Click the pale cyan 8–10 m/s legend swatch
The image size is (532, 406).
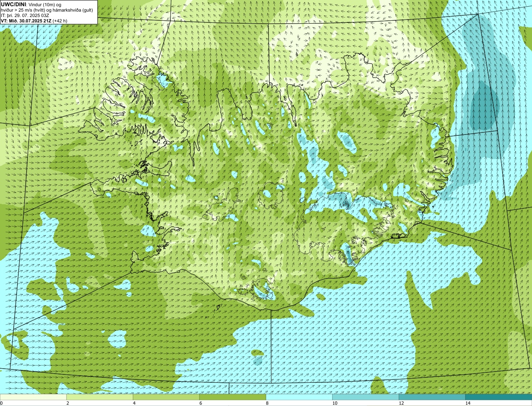click(299, 397)
